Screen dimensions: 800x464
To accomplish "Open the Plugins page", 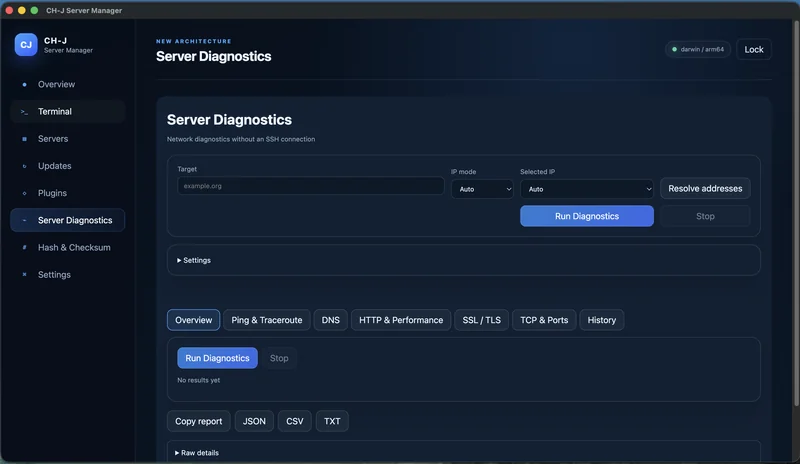I will click(67, 193).
